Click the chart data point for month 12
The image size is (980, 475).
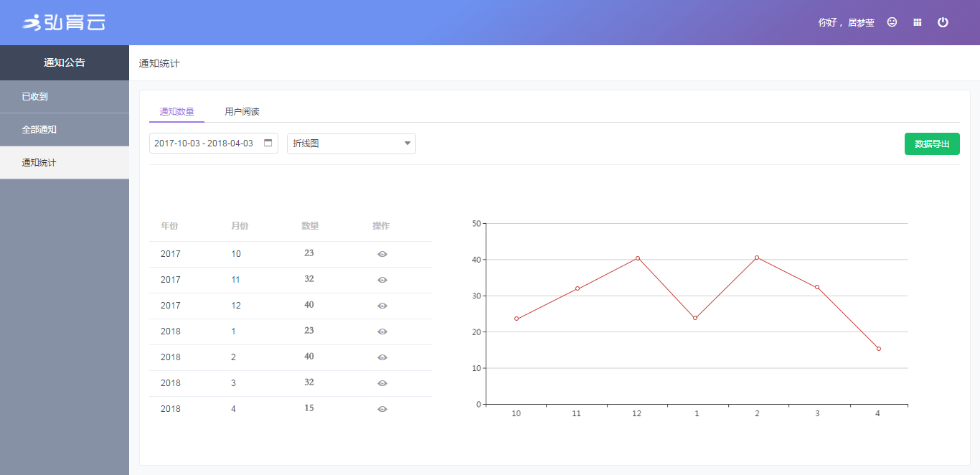637,258
